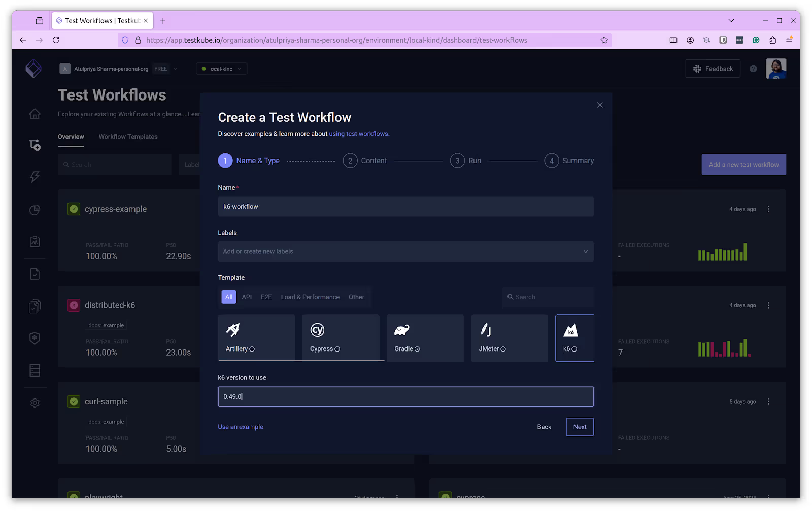Go back in browser history
Image resolution: width=812 pixels, height=511 pixels.
[x=23, y=40]
